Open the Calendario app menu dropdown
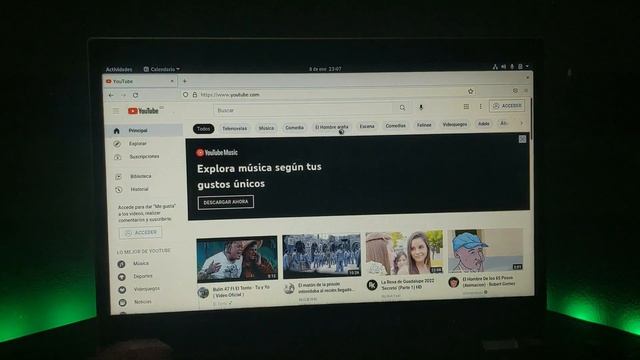Image resolution: width=640 pixels, height=360 pixels. pos(162,69)
